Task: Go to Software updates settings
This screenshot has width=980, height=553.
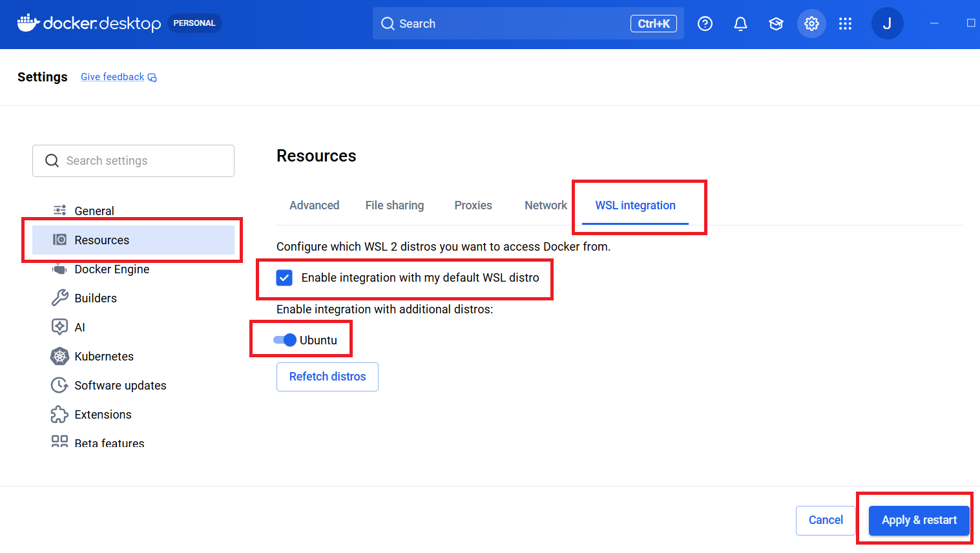Action: (134, 385)
